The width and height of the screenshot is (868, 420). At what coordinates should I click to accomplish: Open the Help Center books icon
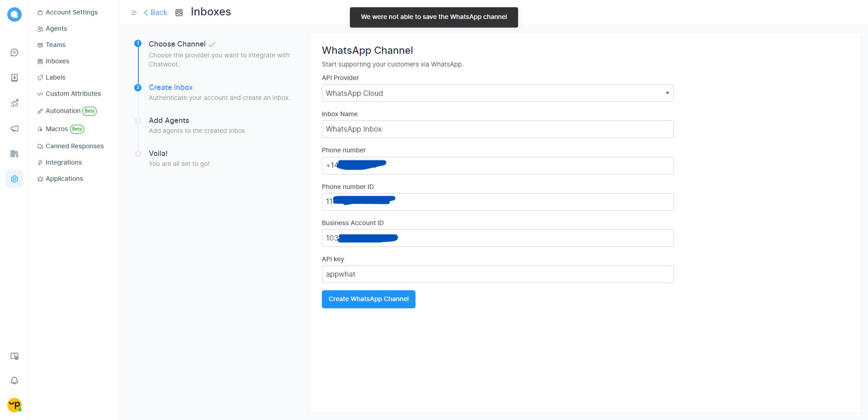(14, 154)
